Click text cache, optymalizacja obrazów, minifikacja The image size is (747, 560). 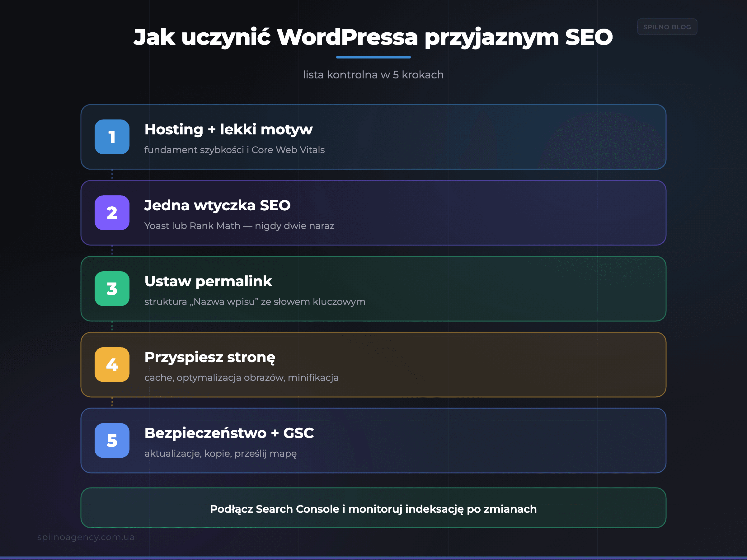[x=241, y=377]
